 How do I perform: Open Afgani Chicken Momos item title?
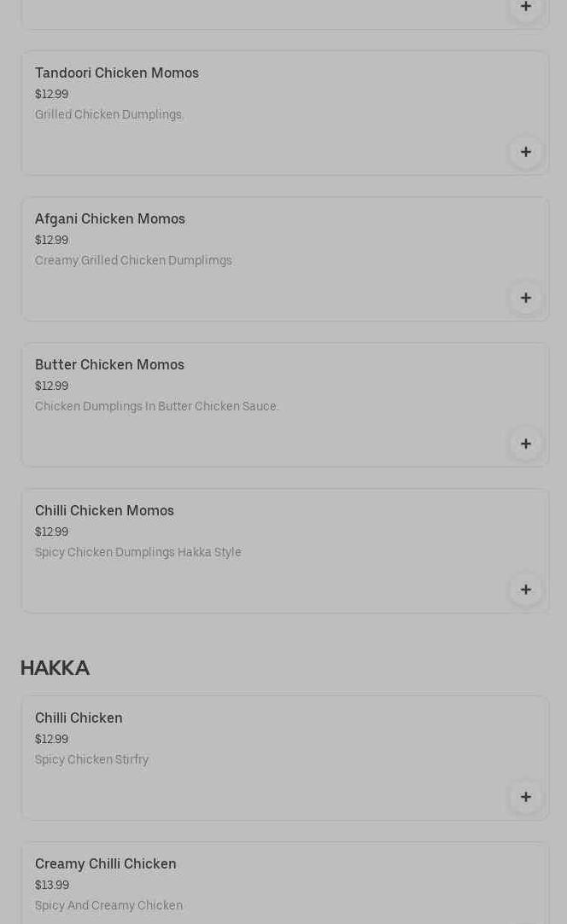[x=110, y=219]
